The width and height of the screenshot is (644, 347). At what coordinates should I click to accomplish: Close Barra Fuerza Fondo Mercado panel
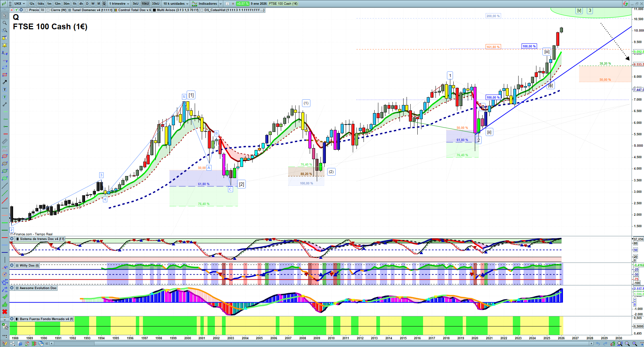click(12, 319)
